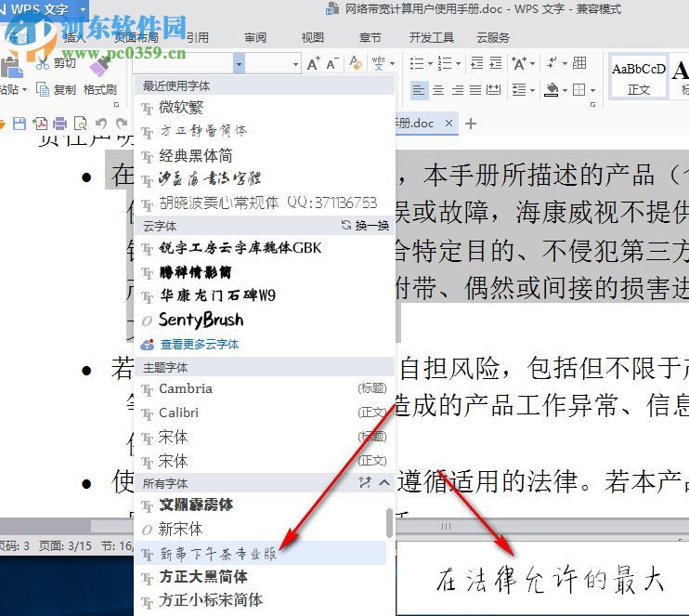This screenshot has height=616, width=689.
Task: Collapse the 所有字体 section chevron
Action: pyautogui.click(x=384, y=483)
